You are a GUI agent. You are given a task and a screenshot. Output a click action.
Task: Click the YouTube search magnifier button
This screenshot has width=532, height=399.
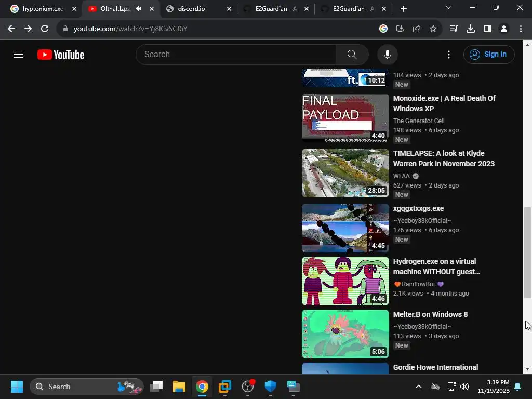[352, 54]
